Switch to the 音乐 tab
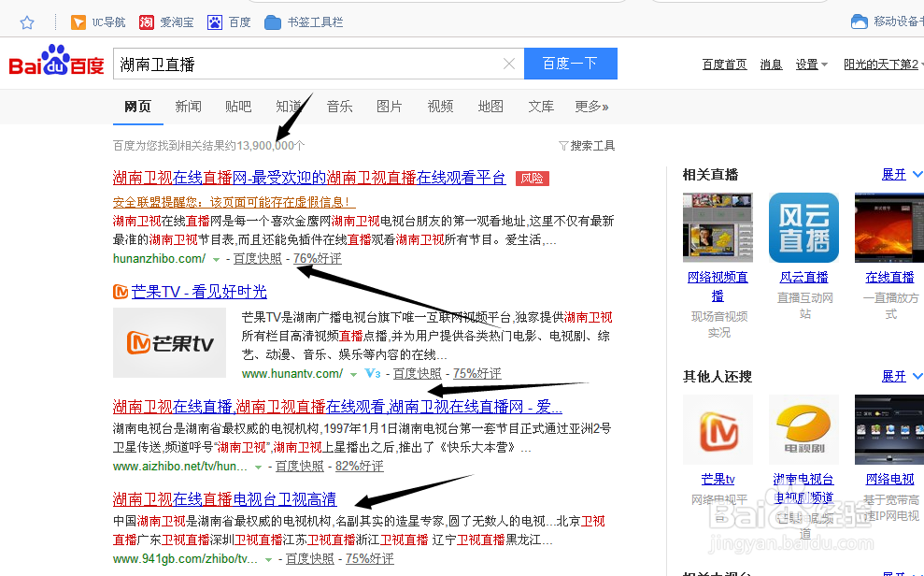 click(x=339, y=106)
